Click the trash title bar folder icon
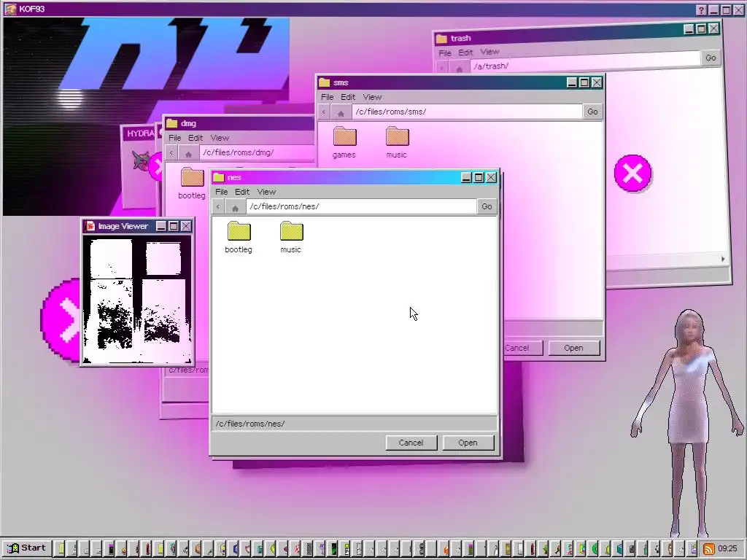The image size is (747, 560). click(441, 39)
